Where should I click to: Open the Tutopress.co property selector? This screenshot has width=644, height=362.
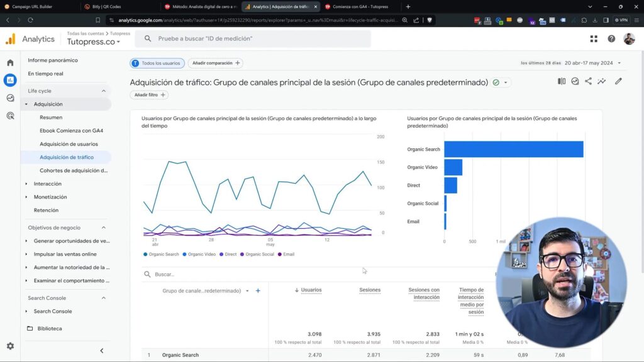point(94,41)
